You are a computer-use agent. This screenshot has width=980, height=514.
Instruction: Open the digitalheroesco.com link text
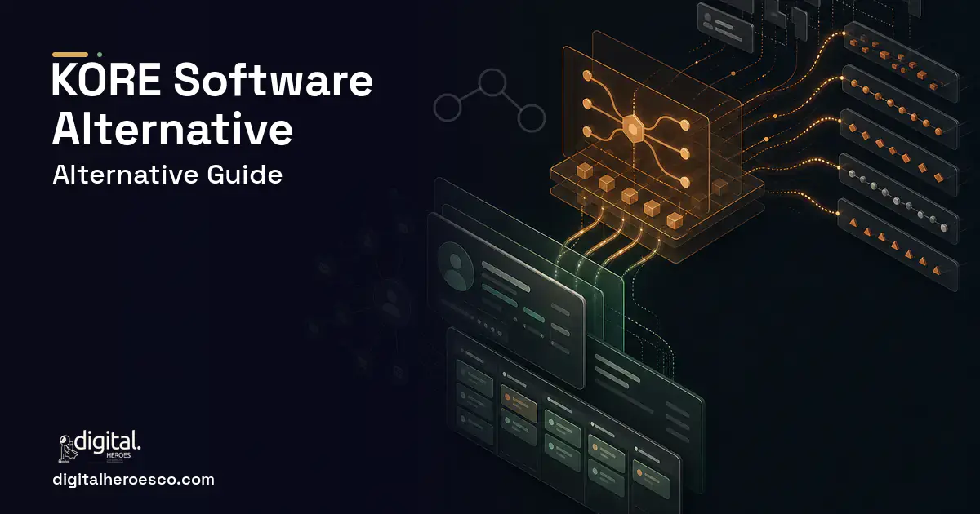(x=133, y=480)
